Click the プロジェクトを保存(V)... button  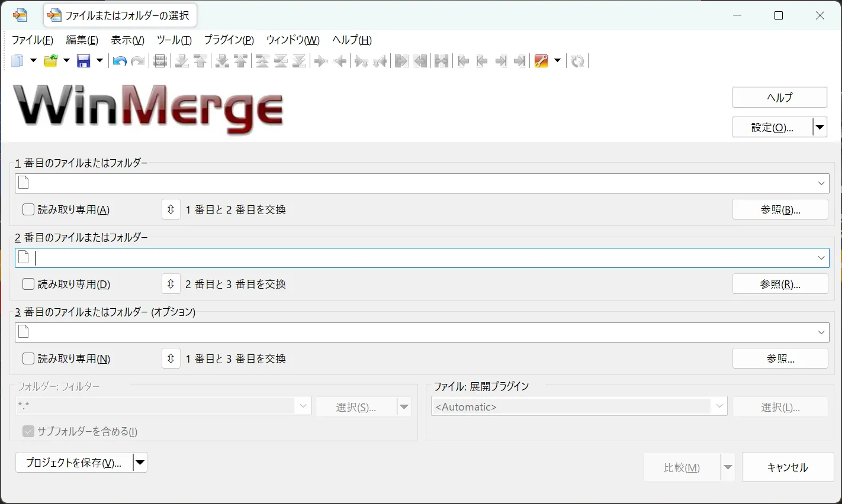74,463
